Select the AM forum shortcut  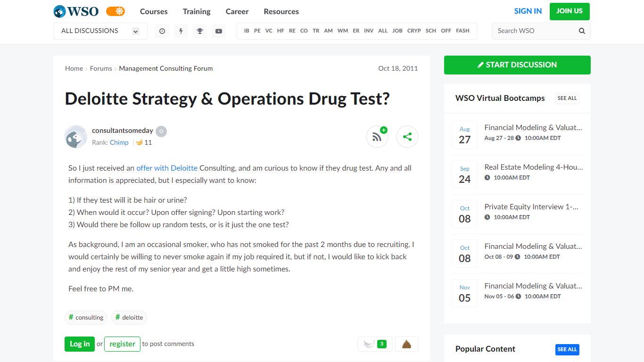(x=328, y=31)
